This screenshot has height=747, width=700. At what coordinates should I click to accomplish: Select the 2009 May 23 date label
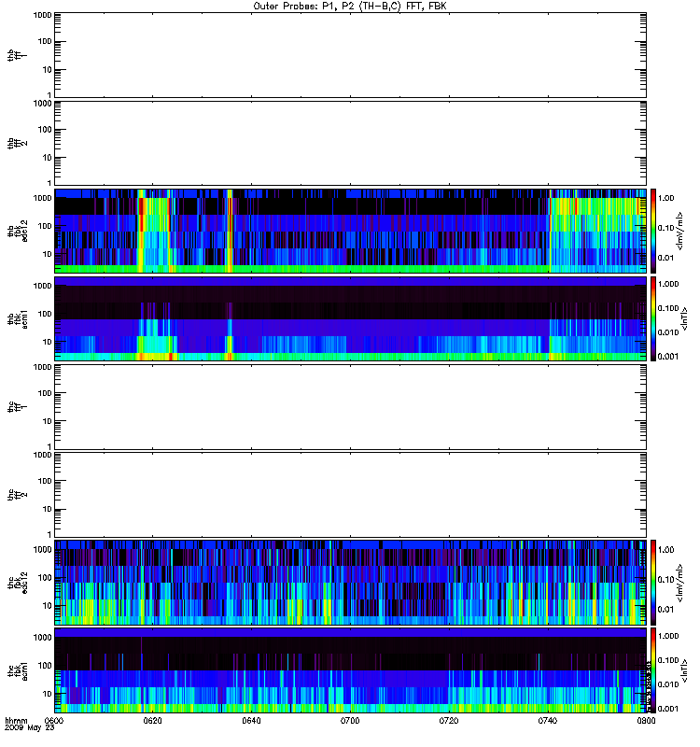click(30, 728)
